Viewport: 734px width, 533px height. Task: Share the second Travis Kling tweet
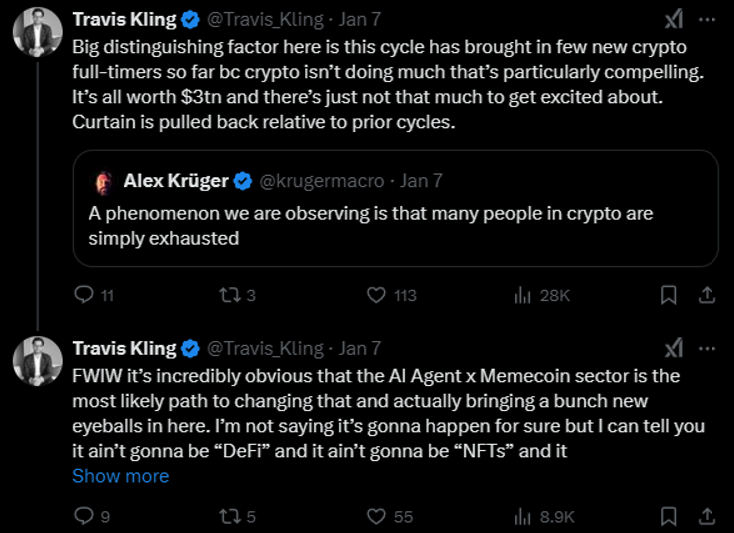(x=705, y=516)
